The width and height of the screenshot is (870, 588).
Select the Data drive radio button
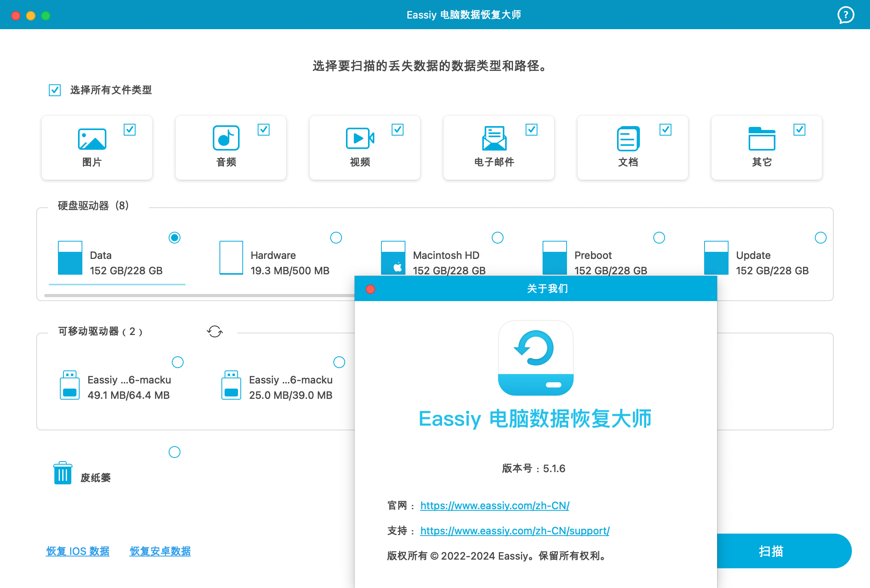pos(175,238)
